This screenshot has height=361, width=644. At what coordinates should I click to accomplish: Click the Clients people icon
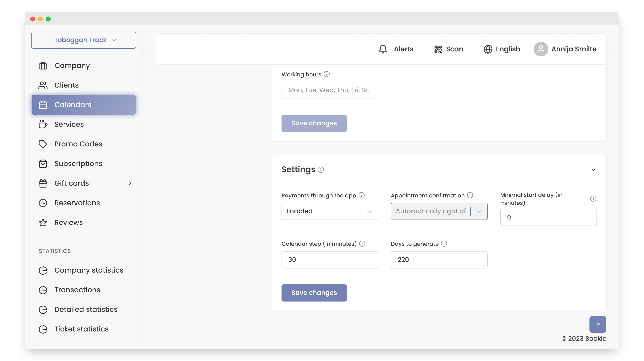tap(43, 85)
